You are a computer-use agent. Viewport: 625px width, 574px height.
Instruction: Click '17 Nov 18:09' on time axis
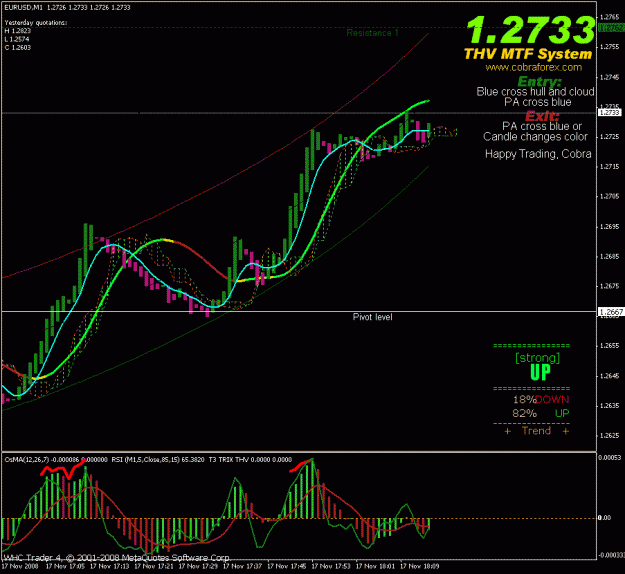pyautogui.click(x=419, y=566)
